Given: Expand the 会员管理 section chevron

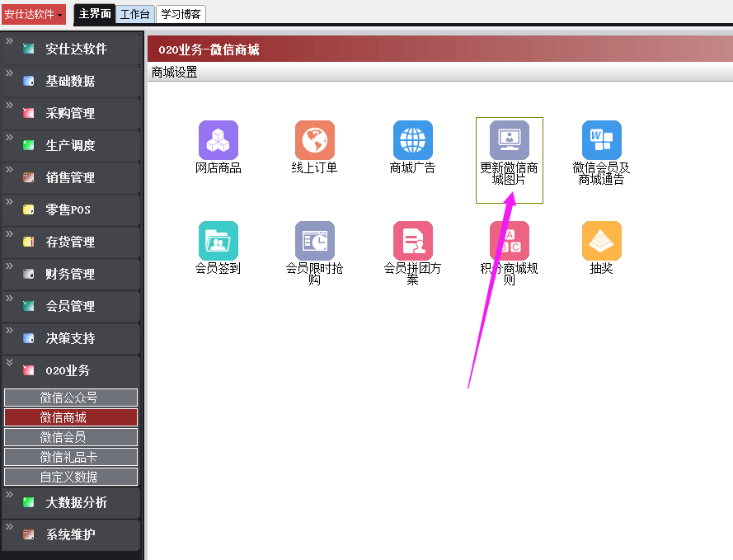Looking at the screenshot, I should pyautogui.click(x=9, y=299).
